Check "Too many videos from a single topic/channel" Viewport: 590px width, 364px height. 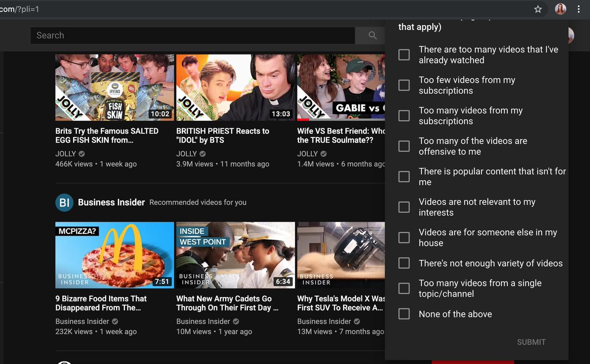click(404, 288)
